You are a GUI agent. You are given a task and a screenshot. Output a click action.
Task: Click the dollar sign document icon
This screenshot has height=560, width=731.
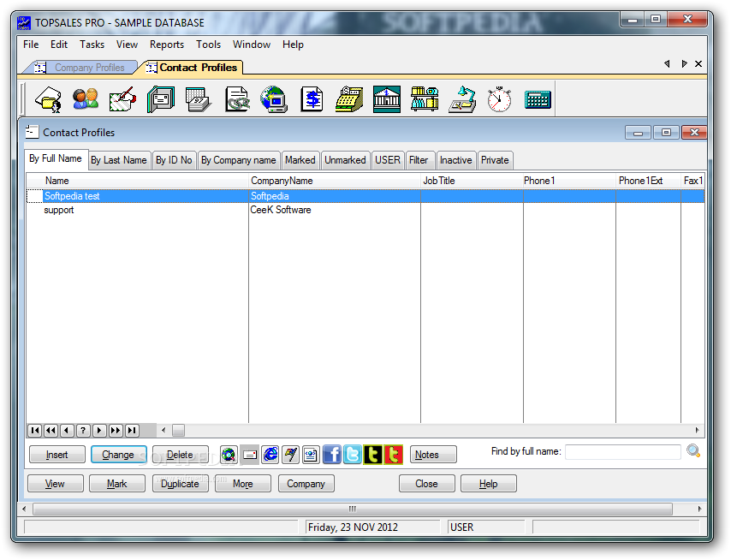pyautogui.click(x=312, y=99)
